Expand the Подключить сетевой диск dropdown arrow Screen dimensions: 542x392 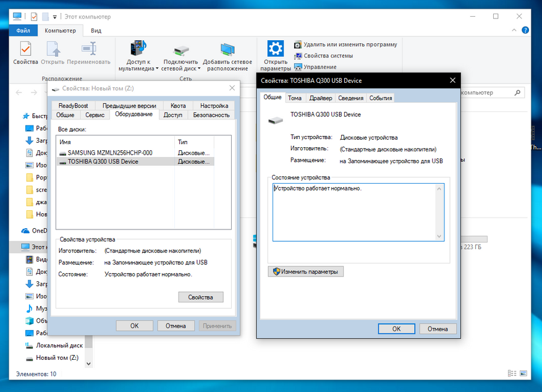(x=199, y=69)
